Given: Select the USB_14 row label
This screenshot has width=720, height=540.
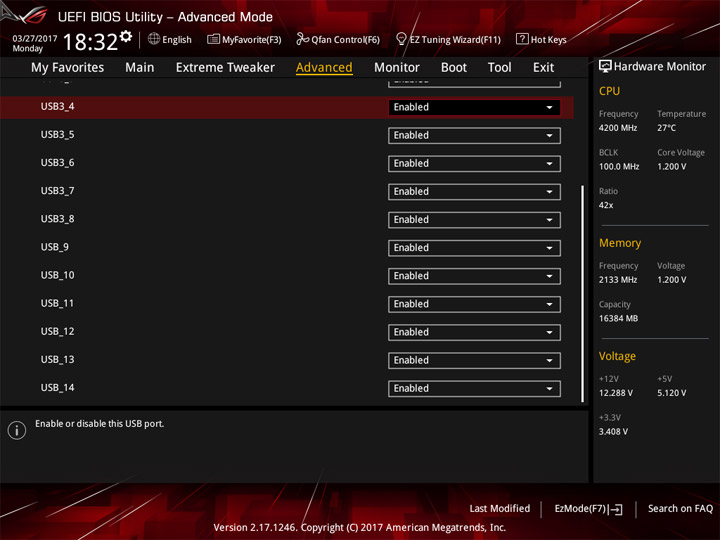Looking at the screenshot, I should pos(57,388).
